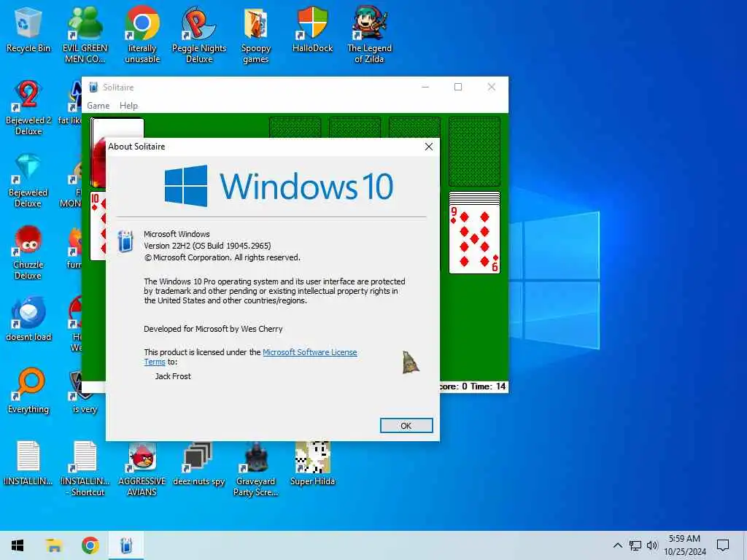The height and width of the screenshot is (560, 747).
Task: Click the Windows Start button
Action: click(18, 545)
